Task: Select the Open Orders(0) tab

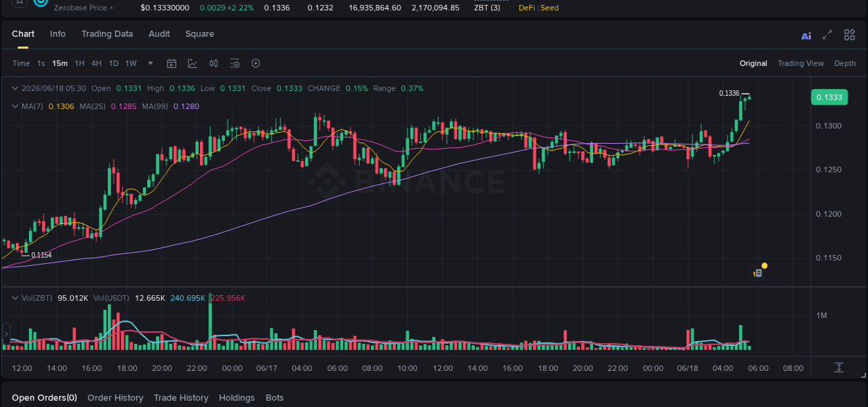Action: point(44,398)
